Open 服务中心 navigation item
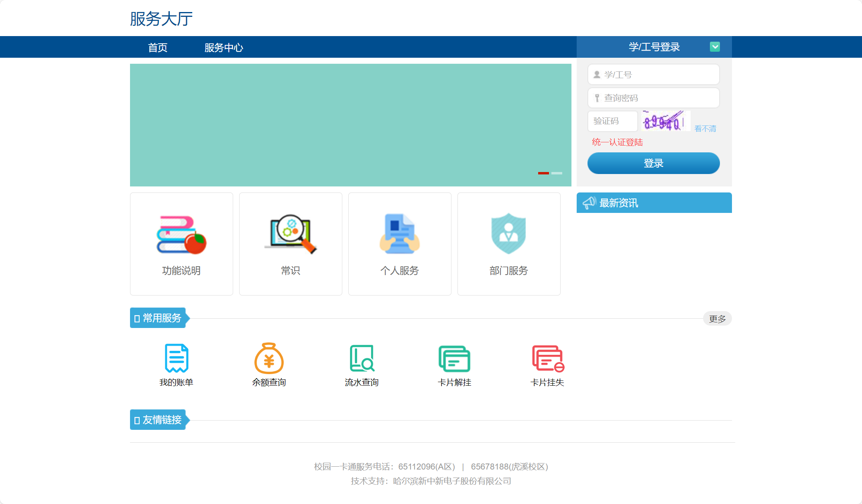The height and width of the screenshot is (504, 862). click(224, 48)
